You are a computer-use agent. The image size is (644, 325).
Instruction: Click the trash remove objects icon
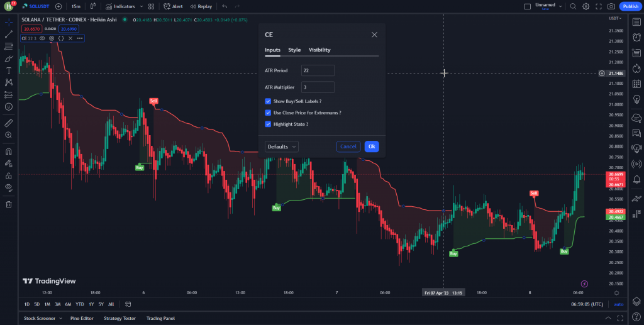point(9,204)
